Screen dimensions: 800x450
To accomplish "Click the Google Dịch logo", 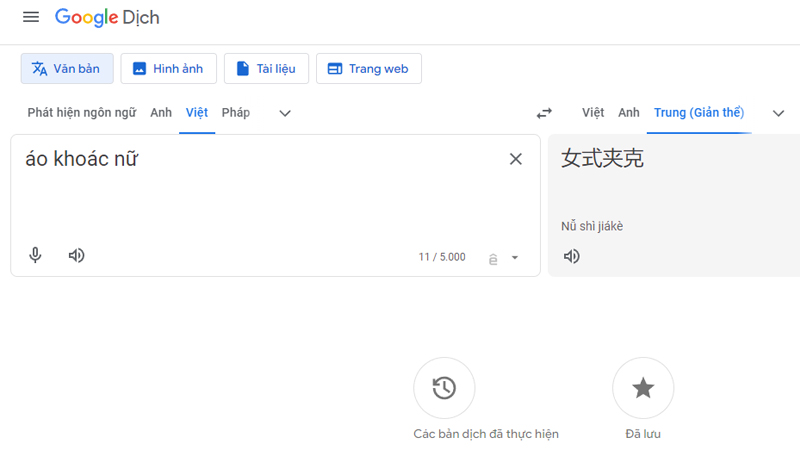I will (107, 17).
